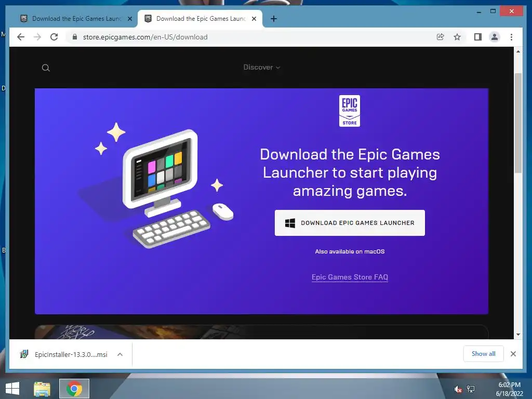Expand the EpicInstaller download options chevron
Viewport: 532px width, 399px height.
click(120, 354)
